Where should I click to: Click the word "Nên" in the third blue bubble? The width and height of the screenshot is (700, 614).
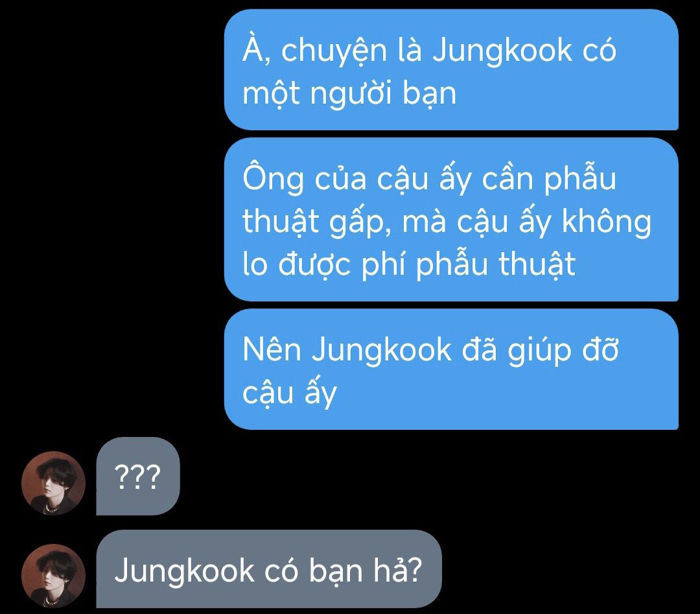pos(272,350)
